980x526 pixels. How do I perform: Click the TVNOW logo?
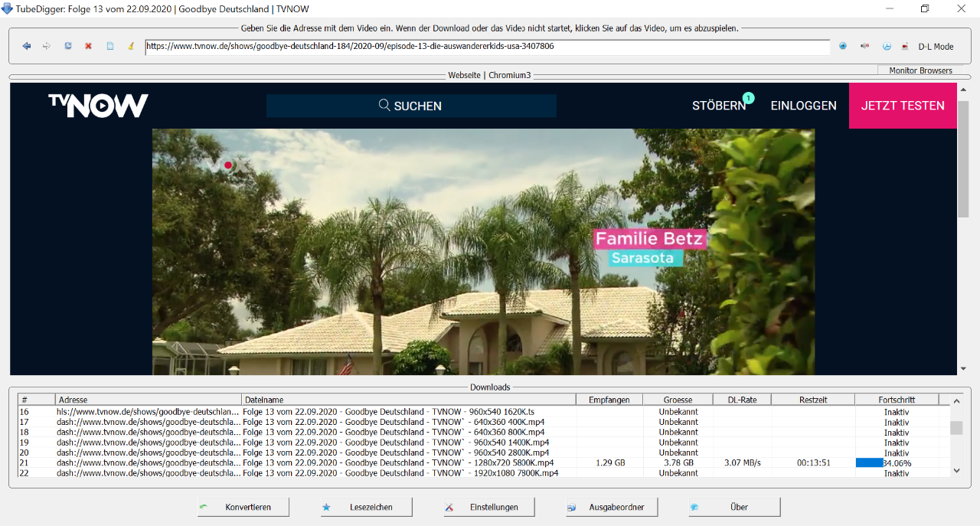tap(98, 106)
